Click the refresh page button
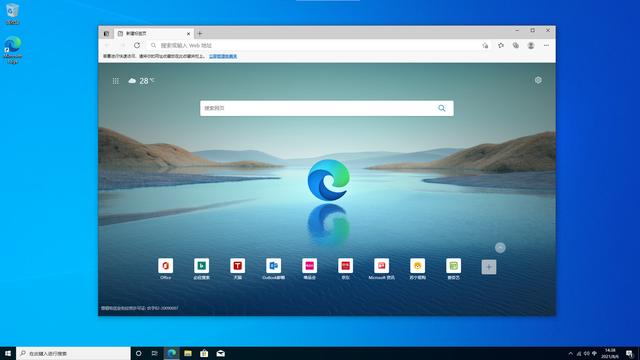The height and width of the screenshot is (360, 640). coord(137,45)
